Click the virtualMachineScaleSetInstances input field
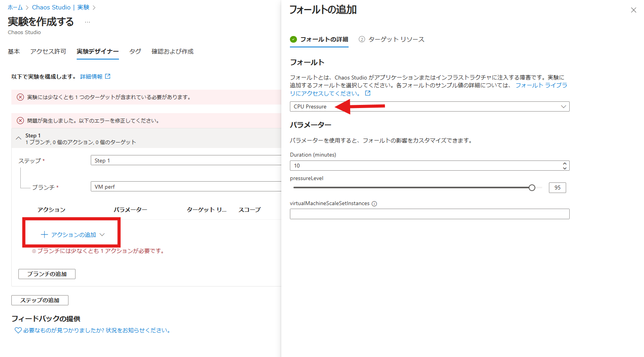This screenshot has height=357, width=644. [429, 214]
